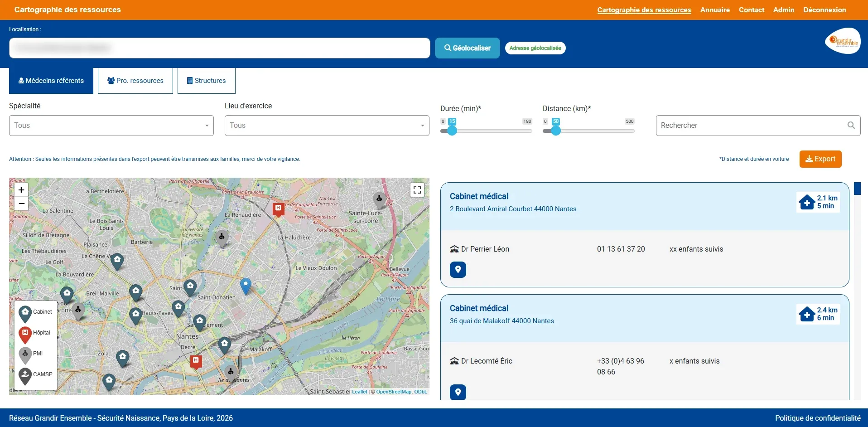Click Dr Perrier Léon name

(485, 249)
